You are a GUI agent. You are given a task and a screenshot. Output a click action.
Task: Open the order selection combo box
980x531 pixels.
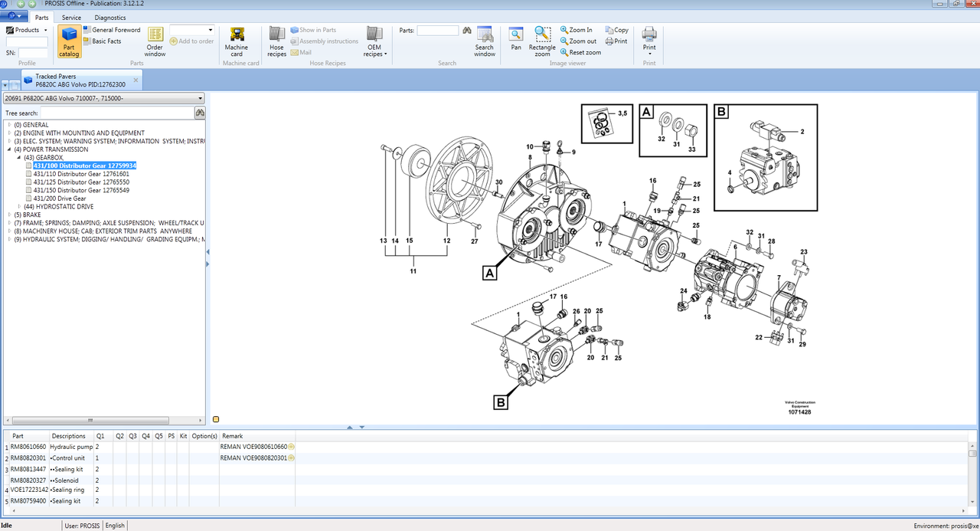coord(191,30)
